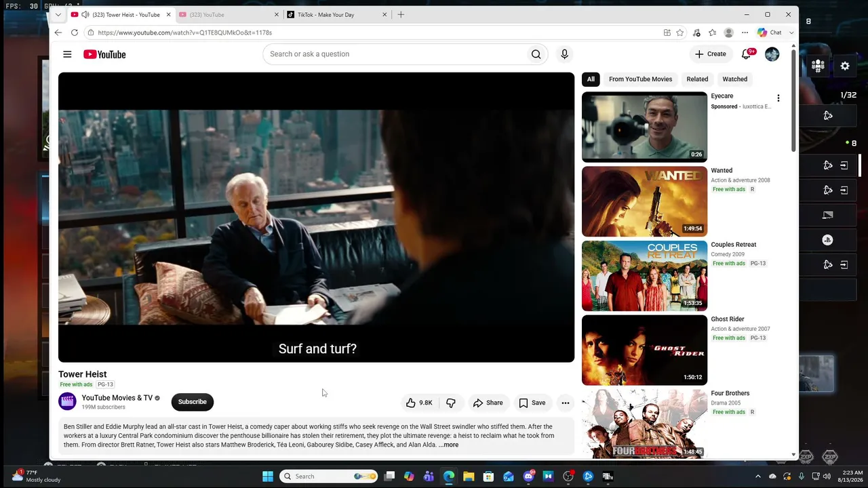Click the PlayStation icon row in the game window
This screenshot has width=868, height=488.
pyautogui.click(x=827, y=240)
